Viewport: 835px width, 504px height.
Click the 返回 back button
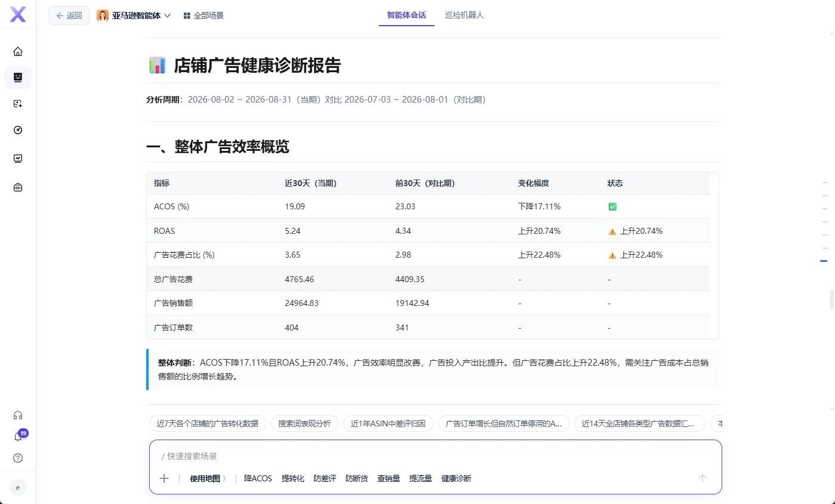(x=69, y=16)
